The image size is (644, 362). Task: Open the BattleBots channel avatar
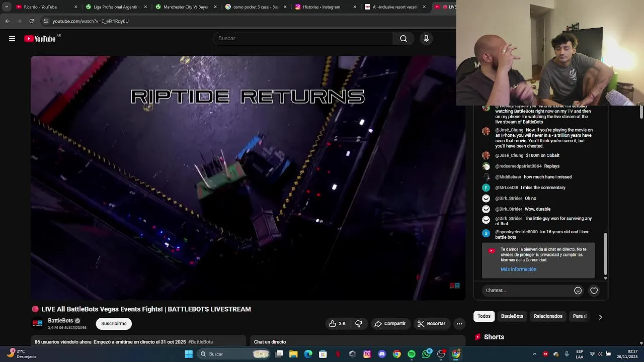(37, 323)
